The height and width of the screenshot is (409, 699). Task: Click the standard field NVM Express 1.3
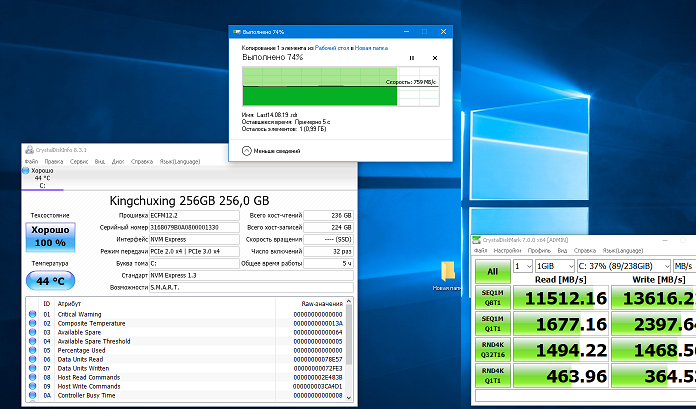[x=251, y=276]
